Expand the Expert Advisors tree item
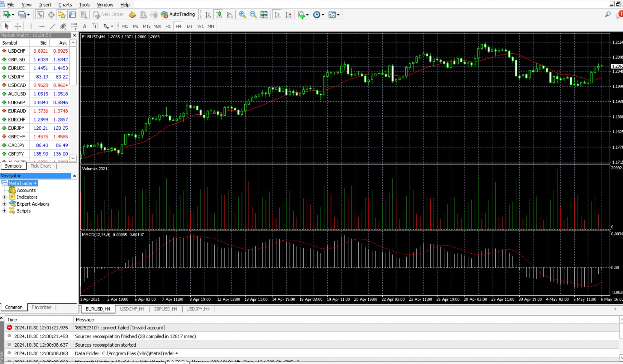 click(4, 204)
